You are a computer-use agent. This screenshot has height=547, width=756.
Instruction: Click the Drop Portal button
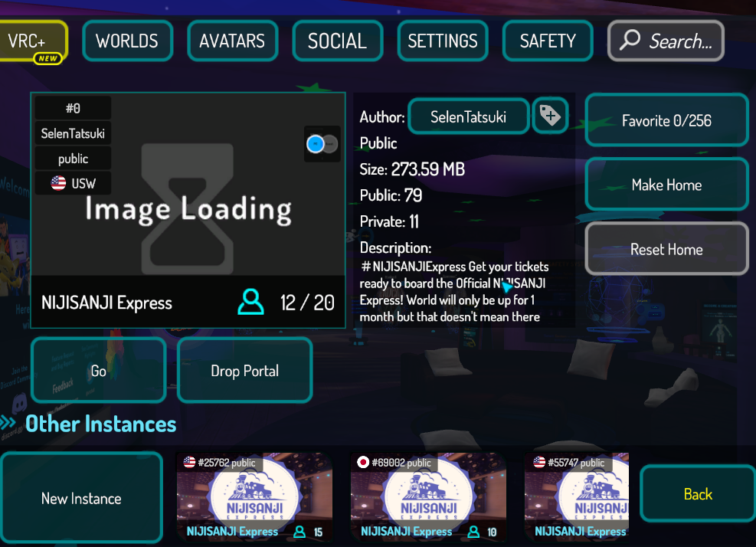coord(245,371)
